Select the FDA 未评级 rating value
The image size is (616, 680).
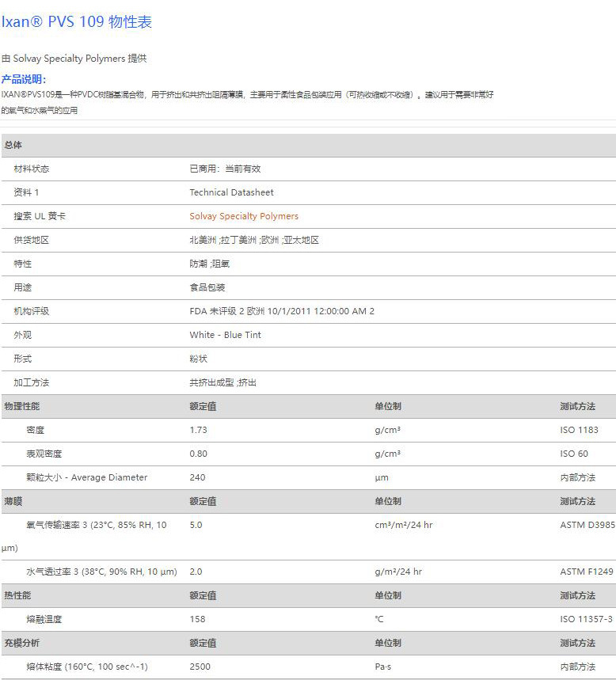point(282,311)
